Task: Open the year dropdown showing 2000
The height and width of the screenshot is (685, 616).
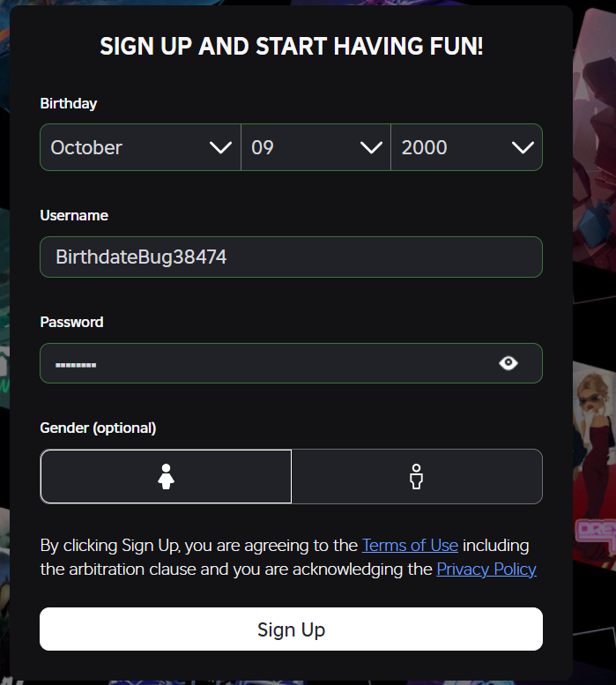Action: click(467, 147)
